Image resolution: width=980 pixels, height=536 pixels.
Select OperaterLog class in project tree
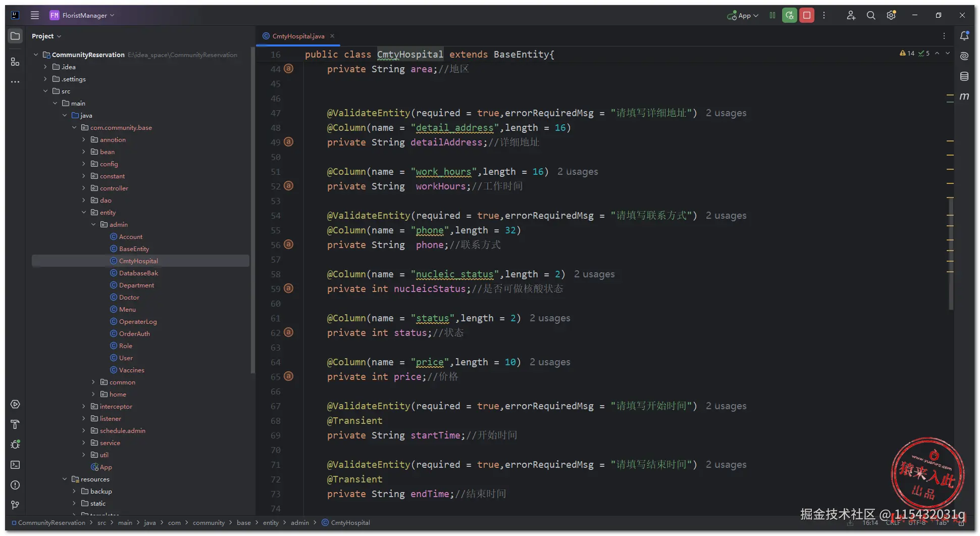coord(138,321)
